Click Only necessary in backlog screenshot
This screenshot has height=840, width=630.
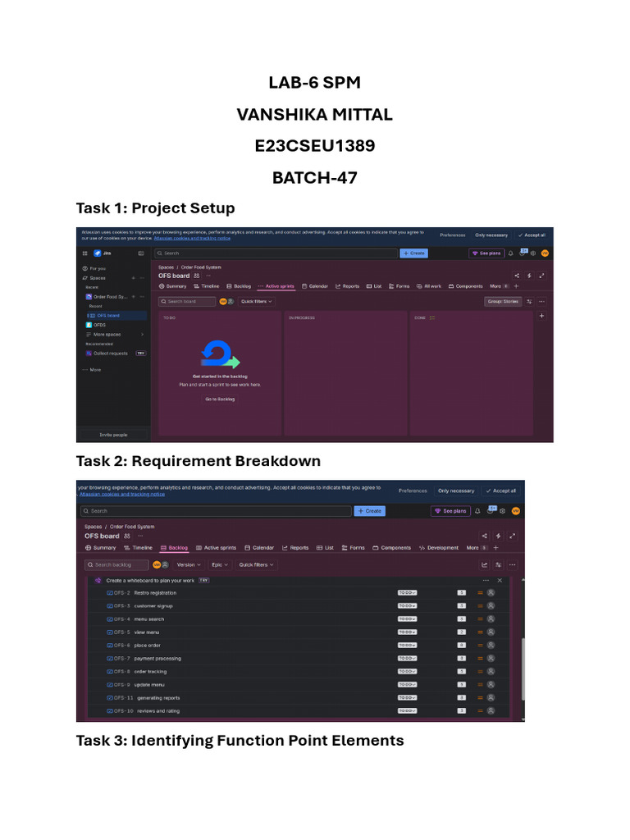456,491
